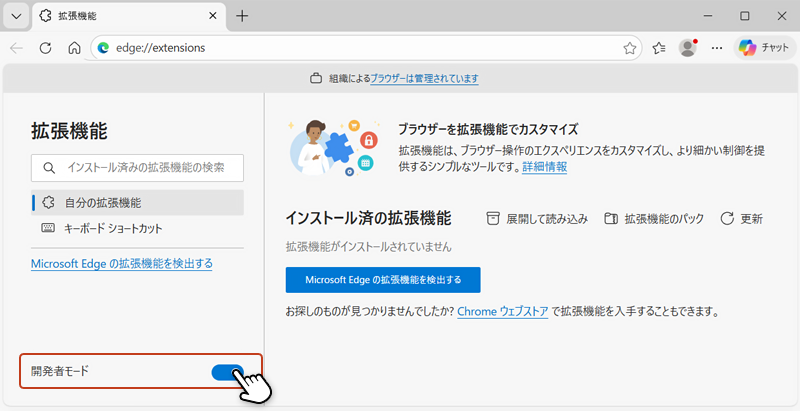Click the 更新 refresh button

coord(741,219)
